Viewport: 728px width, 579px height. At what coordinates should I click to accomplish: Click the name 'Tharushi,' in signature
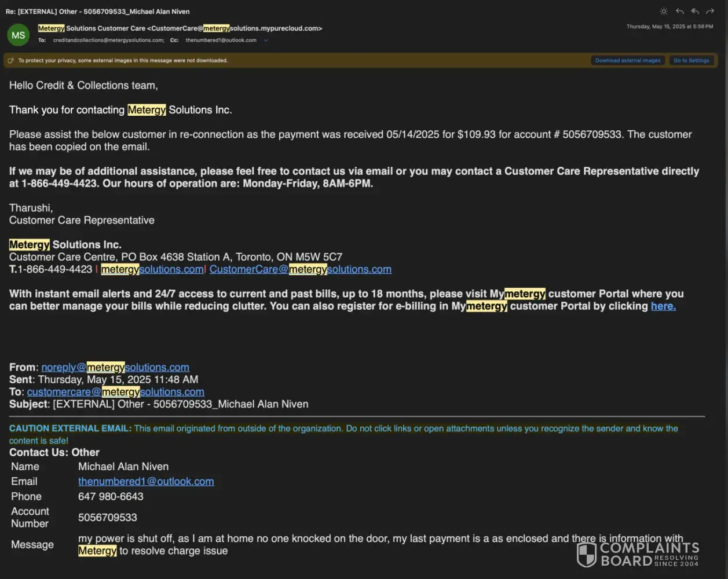pos(31,208)
